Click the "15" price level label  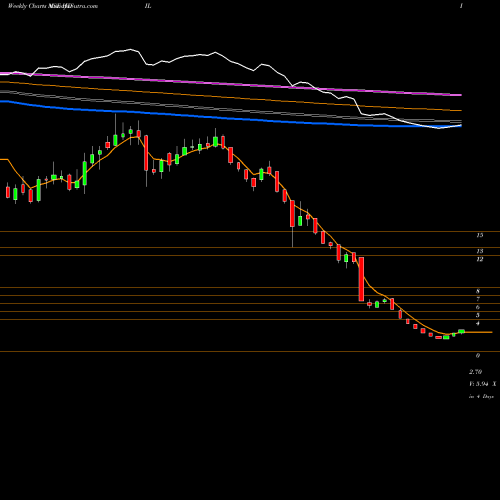click(x=479, y=235)
